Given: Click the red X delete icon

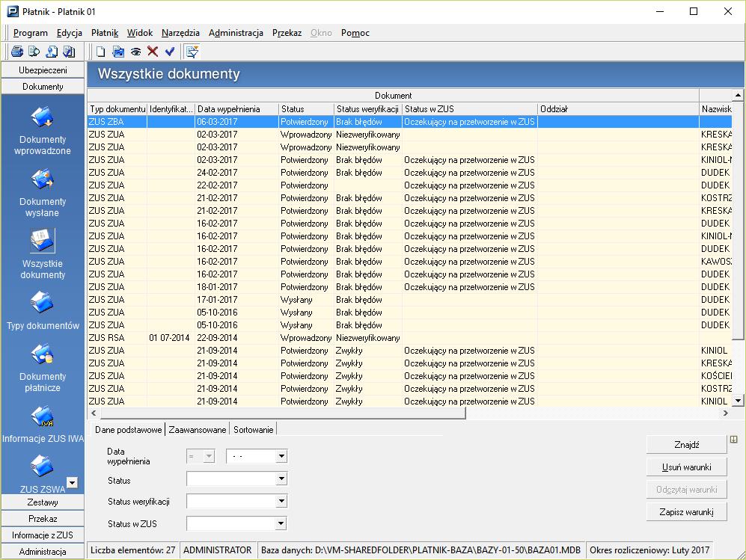Looking at the screenshot, I should tap(153, 52).
